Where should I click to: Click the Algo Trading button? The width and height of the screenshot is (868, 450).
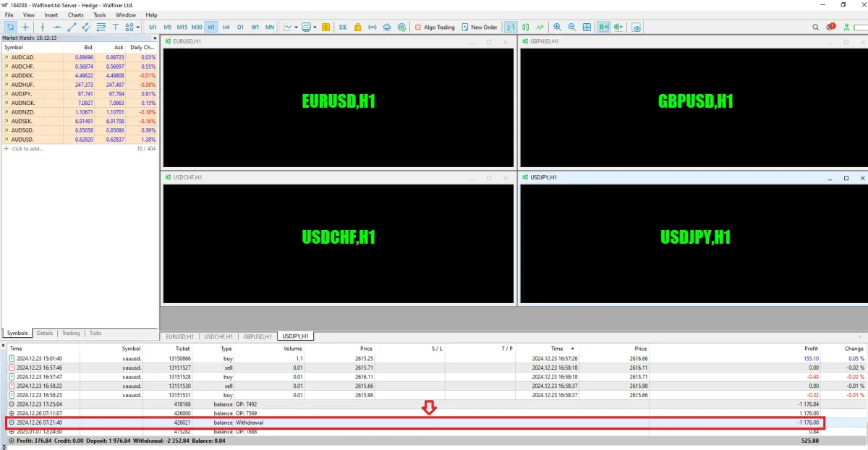point(435,27)
